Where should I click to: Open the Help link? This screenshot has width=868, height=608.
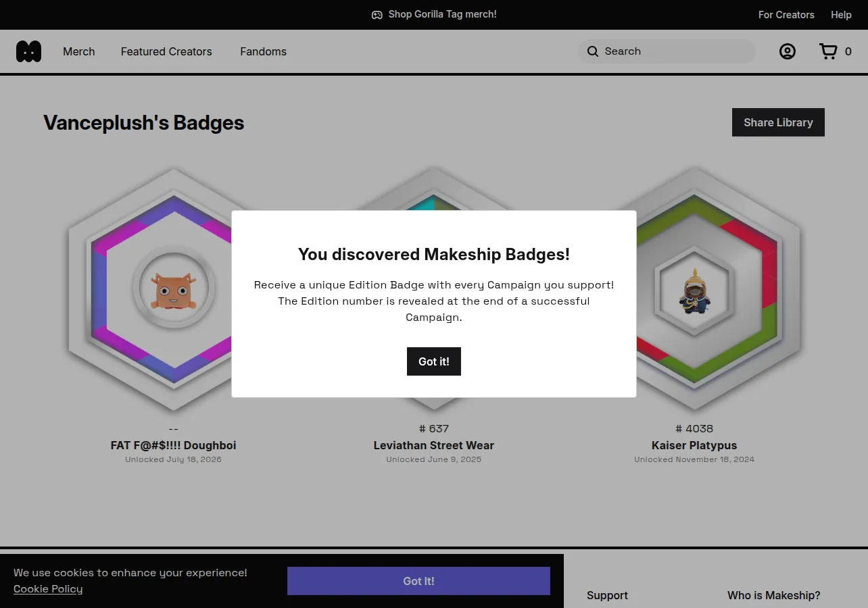click(x=841, y=15)
